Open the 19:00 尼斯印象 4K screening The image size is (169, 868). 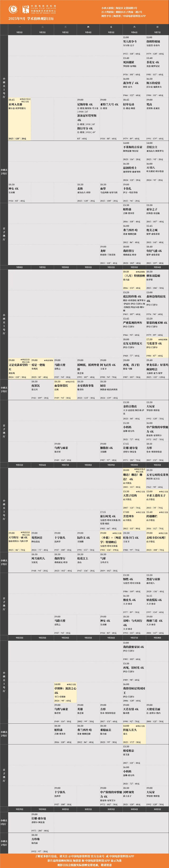click(88, 119)
